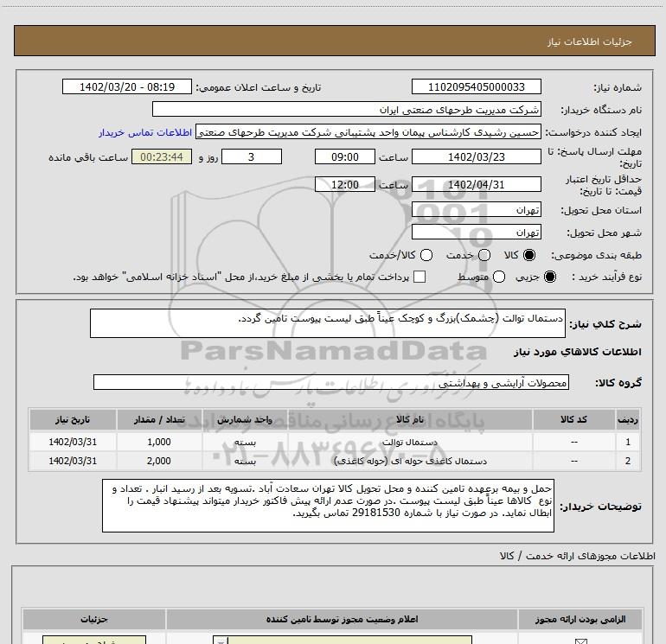Toggle the اسناد خزانه اسلامی payment checkbox
The height and width of the screenshot is (644, 666).
pos(419,277)
